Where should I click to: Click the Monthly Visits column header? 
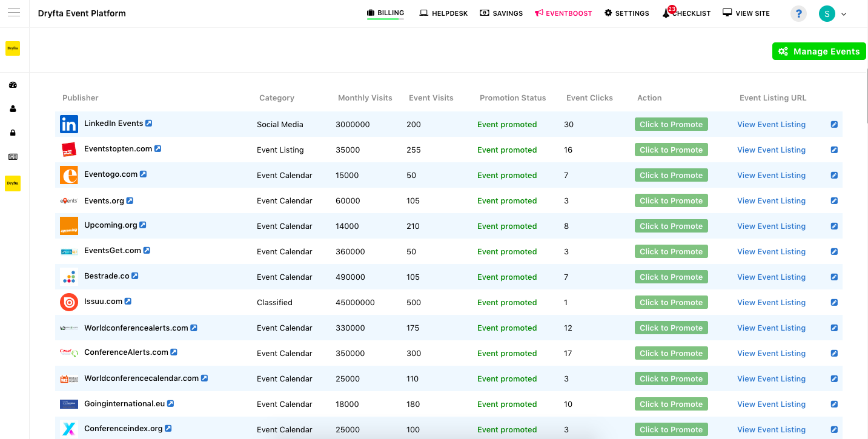point(365,97)
